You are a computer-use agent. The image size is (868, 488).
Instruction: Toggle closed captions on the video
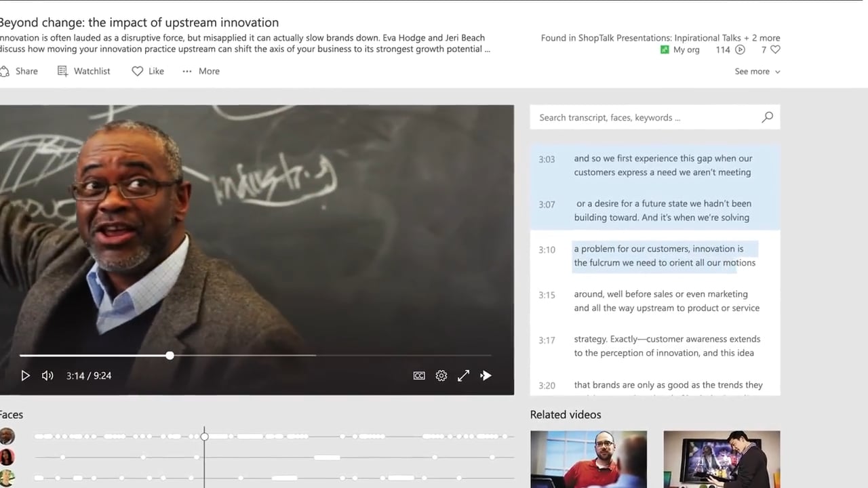coord(419,375)
